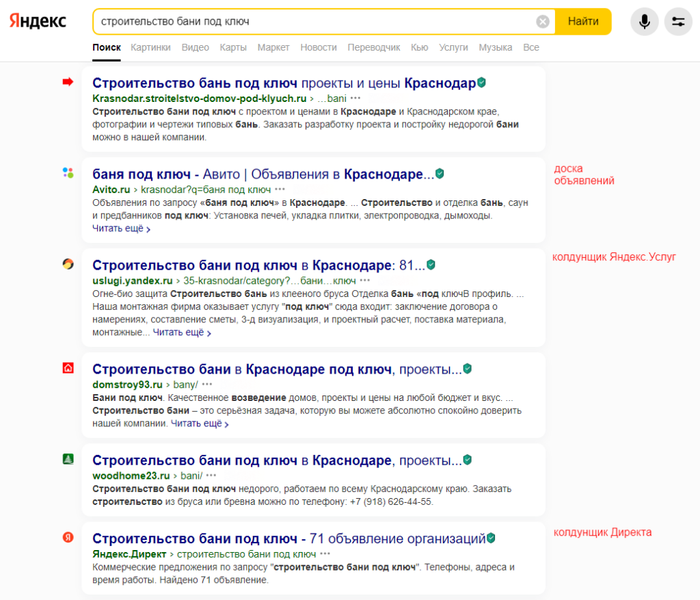Viewport: 700px width, 600px height.
Task: Open the three-dot menu next to the uslugi.yandex.ru URL
Action: [x=365, y=280]
